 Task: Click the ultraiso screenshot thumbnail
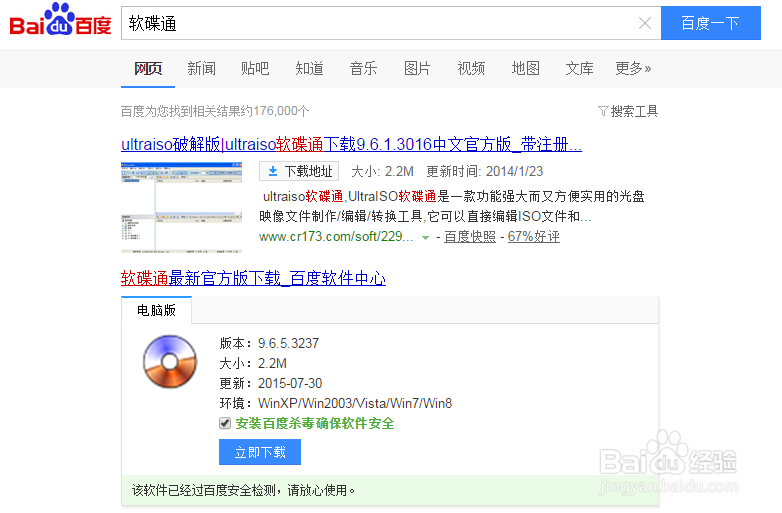(x=182, y=207)
